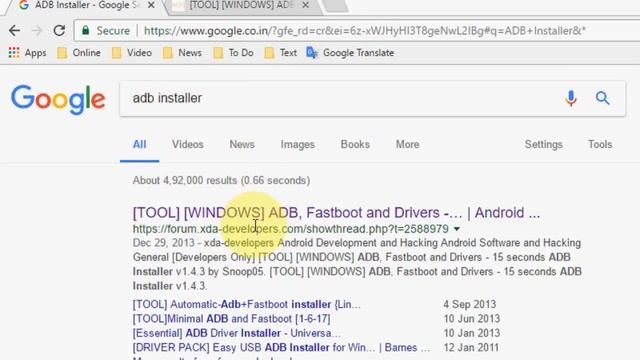Click the green Secure padlock icon

[x=85, y=31]
